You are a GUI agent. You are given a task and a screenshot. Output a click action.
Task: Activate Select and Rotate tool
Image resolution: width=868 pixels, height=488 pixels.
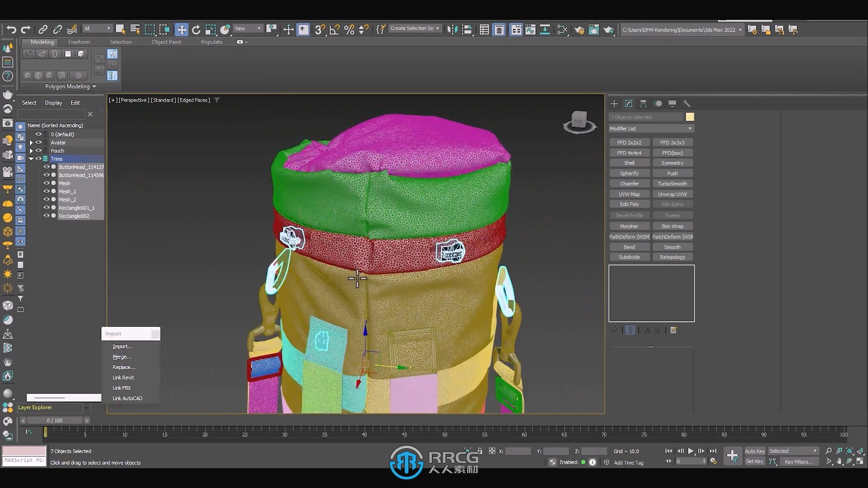[x=196, y=30]
